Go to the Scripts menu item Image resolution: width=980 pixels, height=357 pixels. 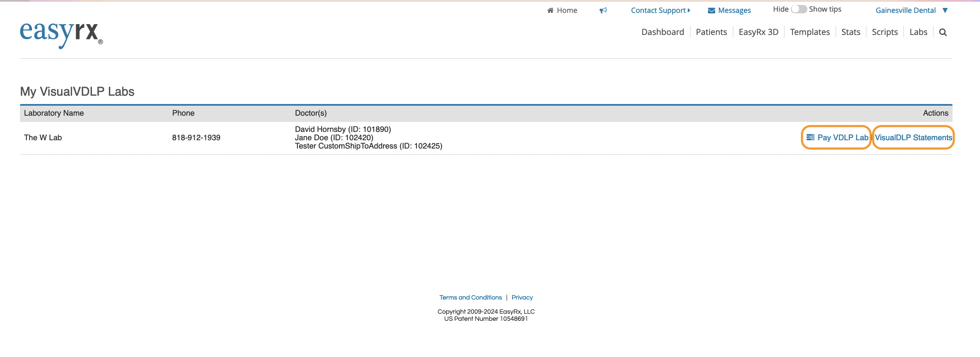click(x=885, y=32)
